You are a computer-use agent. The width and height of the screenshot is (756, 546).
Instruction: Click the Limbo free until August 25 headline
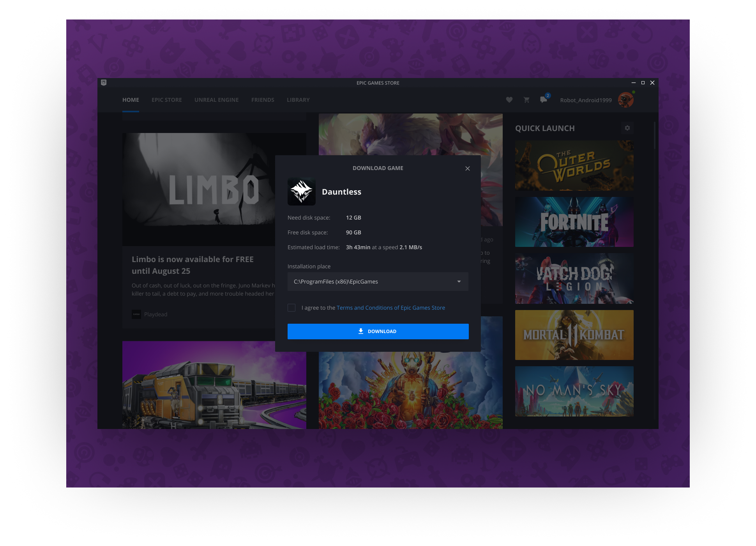[193, 265]
